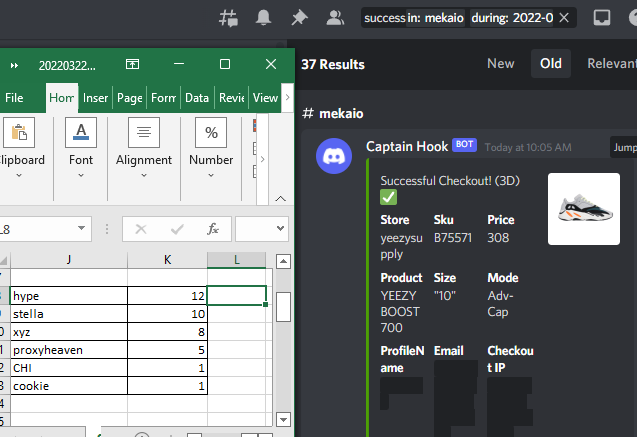
Task: Select column L header
Action: tap(237, 260)
